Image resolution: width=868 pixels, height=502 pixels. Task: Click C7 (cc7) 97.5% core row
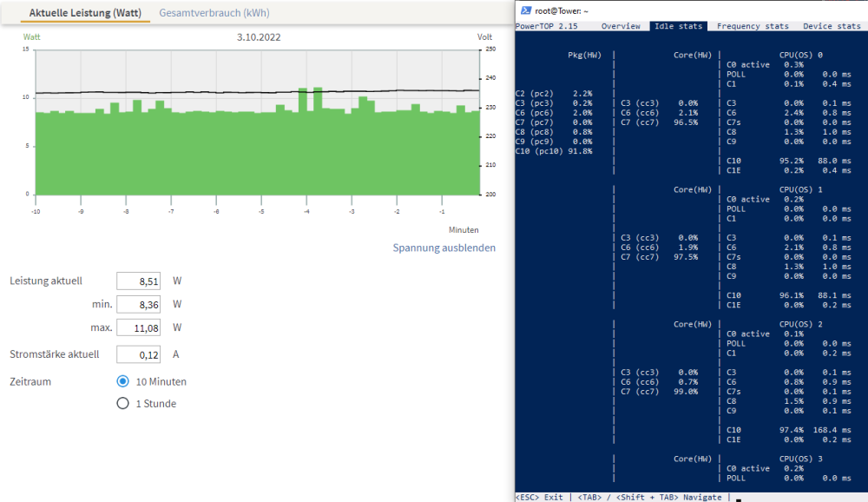pos(660,257)
